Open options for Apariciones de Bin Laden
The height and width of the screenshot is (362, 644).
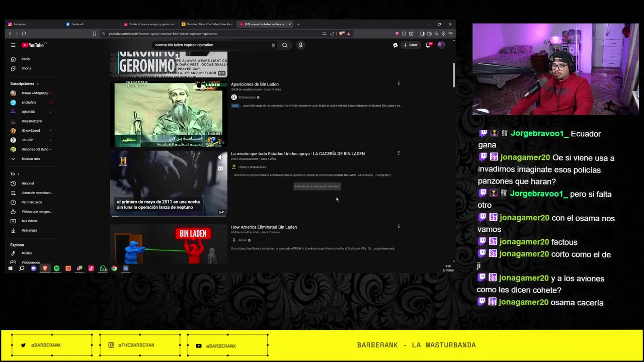coord(398,83)
